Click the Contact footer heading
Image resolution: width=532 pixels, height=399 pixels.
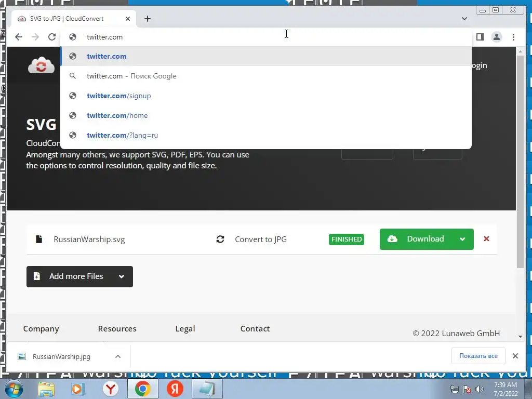[x=255, y=328]
